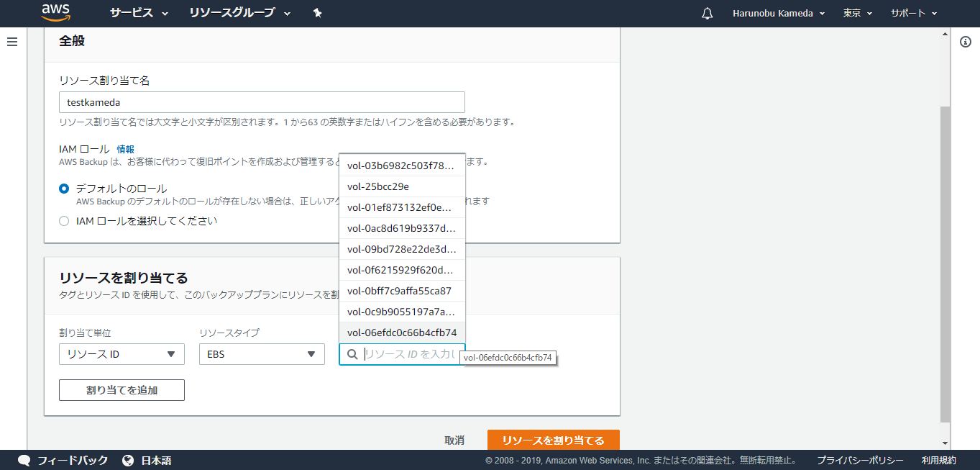Choose vol-03b6982c503f78… from the list
980x470 pixels.
[x=402, y=166]
